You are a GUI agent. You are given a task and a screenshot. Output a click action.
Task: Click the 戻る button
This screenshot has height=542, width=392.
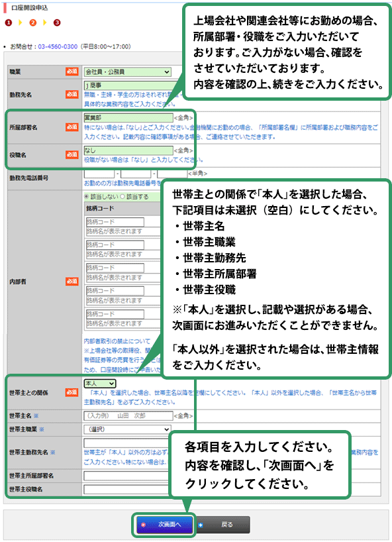click(x=223, y=525)
